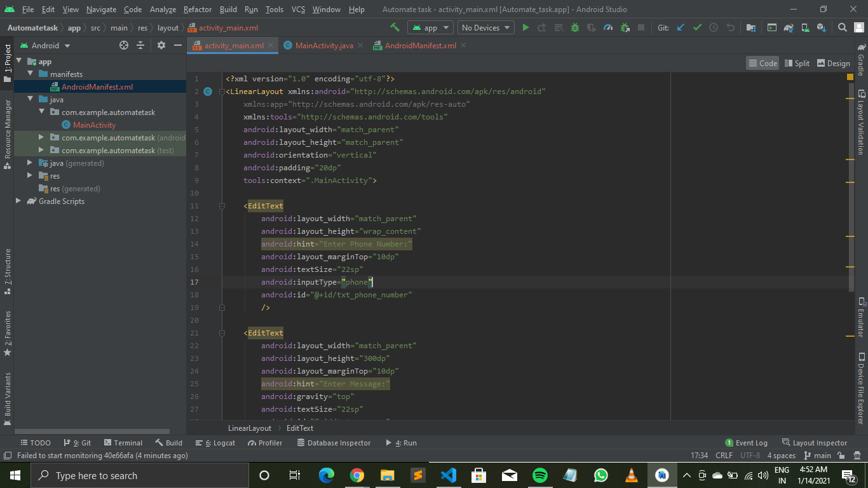
Task: Click the Search Everywhere magnifier icon
Action: (x=842, y=27)
